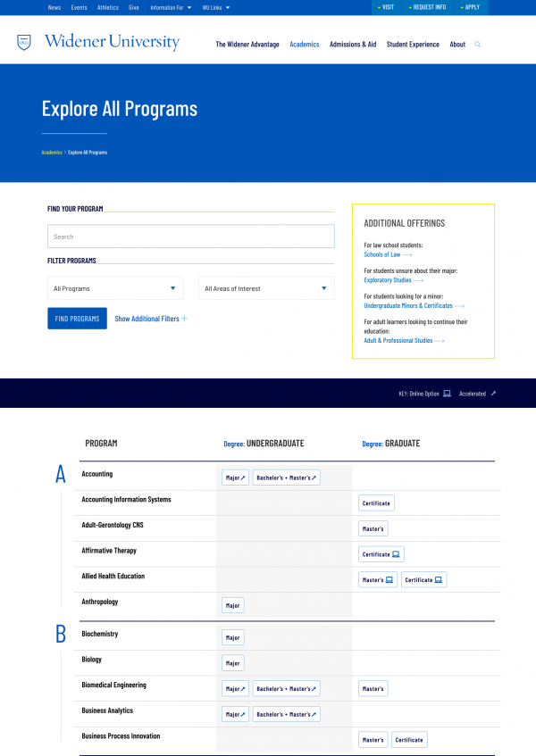Click the FIND PROGRAMS button

click(x=77, y=319)
